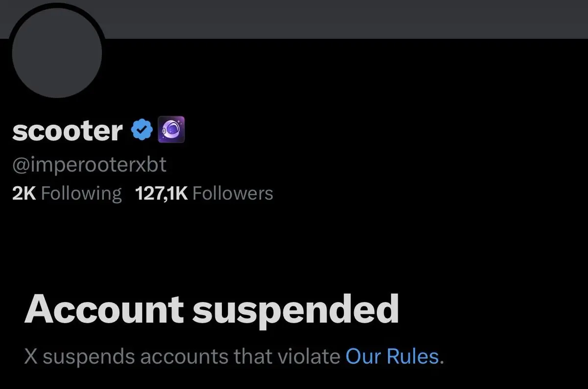The image size is (588, 389).
Task: Click the @imperooterxbt handle
Action: click(89, 165)
